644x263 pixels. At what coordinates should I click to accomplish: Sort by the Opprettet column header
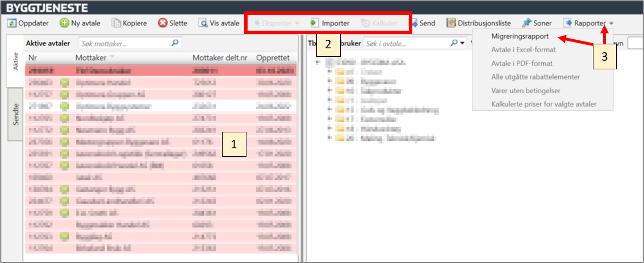coord(273,58)
